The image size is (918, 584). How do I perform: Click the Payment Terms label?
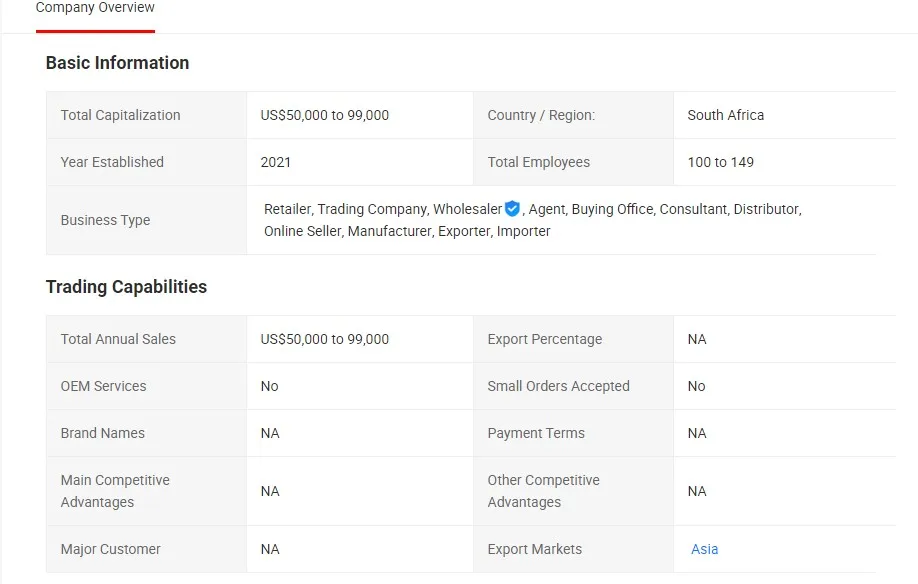coord(536,433)
